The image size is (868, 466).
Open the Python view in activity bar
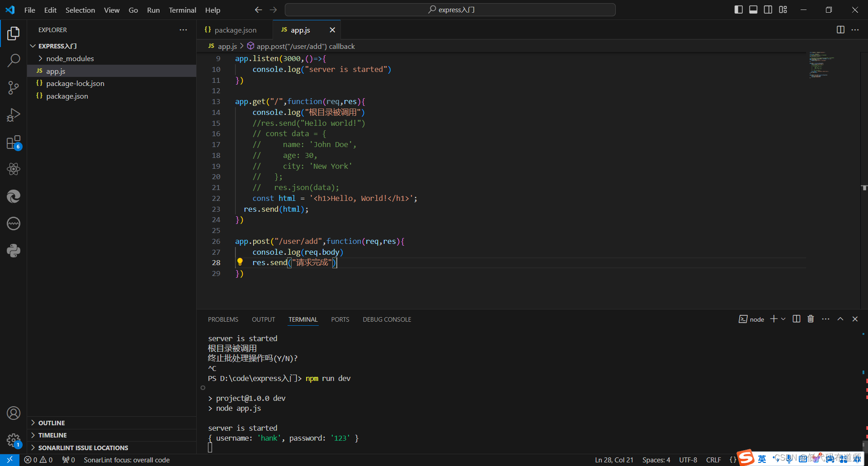(14, 251)
